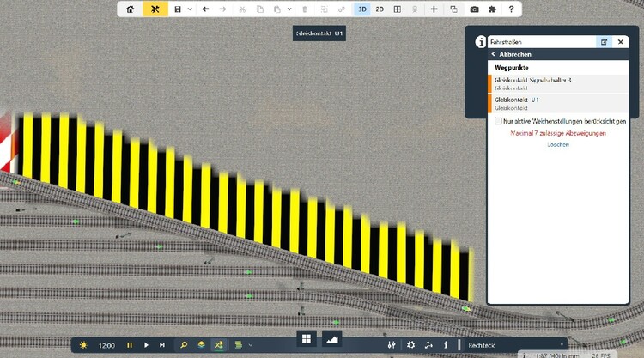Delete selection with the trash can icon
The height and width of the screenshot is (358, 644).
coord(304,9)
